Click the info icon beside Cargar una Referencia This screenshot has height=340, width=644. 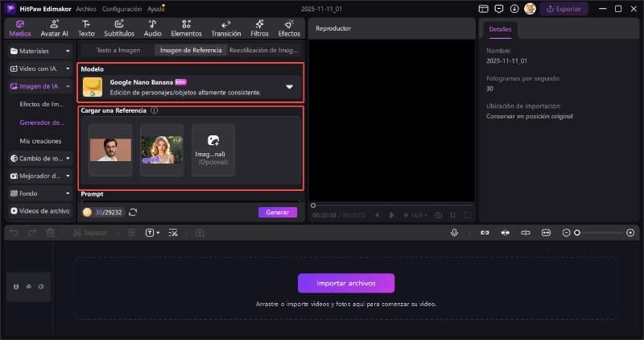(x=154, y=110)
